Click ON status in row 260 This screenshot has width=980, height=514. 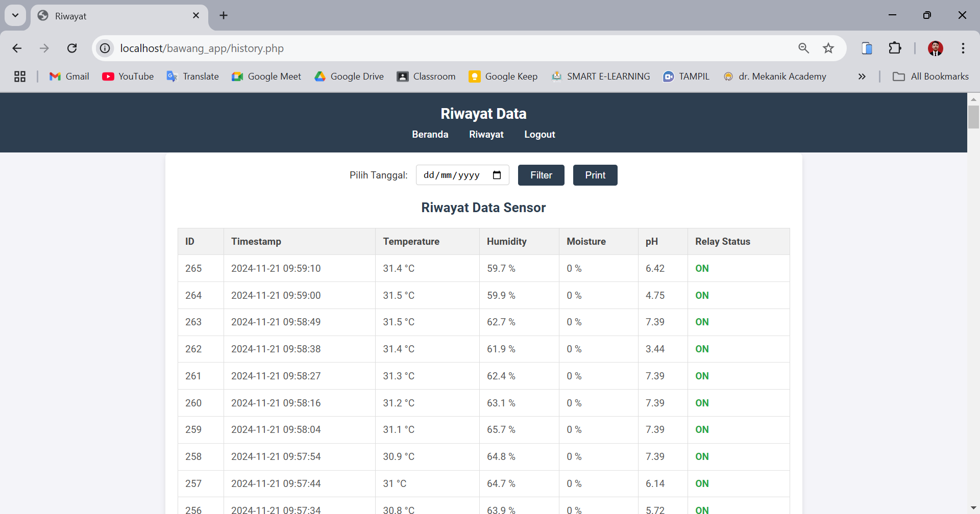(x=702, y=403)
